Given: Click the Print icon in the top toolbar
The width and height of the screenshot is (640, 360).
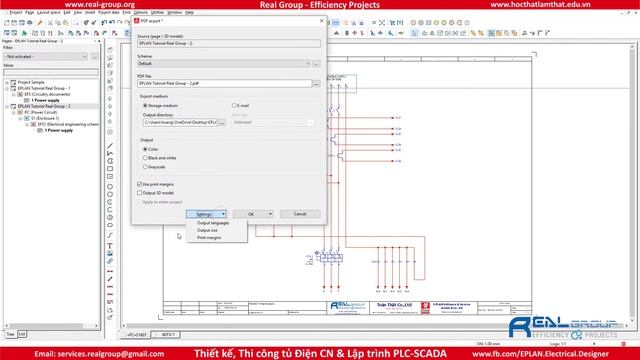Looking at the screenshot, I should tap(30, 23).
